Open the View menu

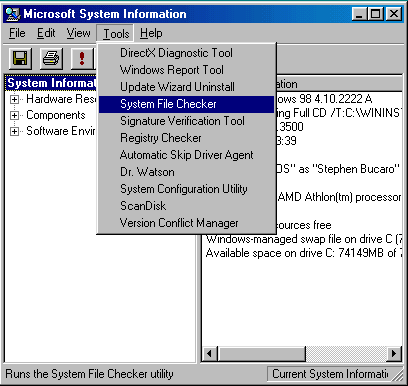[x=78, y=33]
